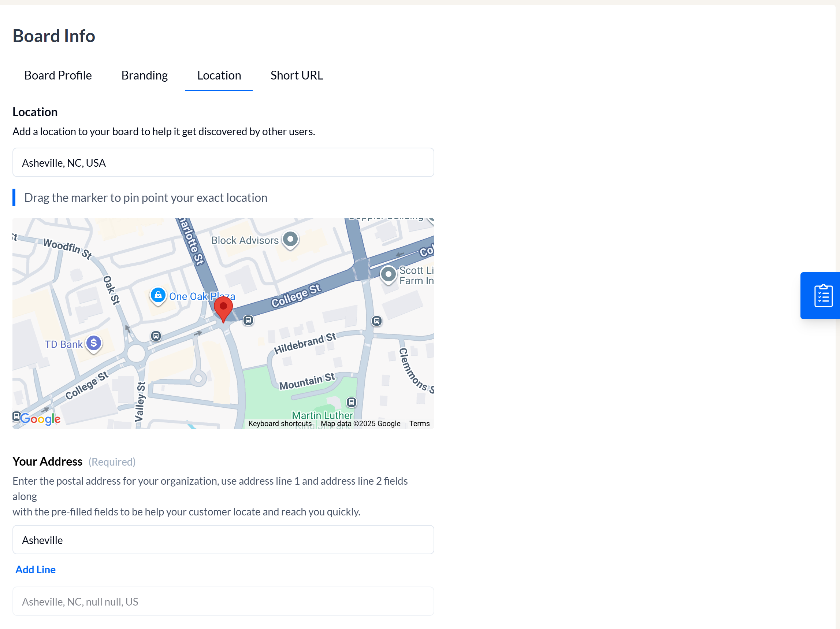840x629 pixels.
Task: Focus the Asheville address line field
Action: point(223,540)
